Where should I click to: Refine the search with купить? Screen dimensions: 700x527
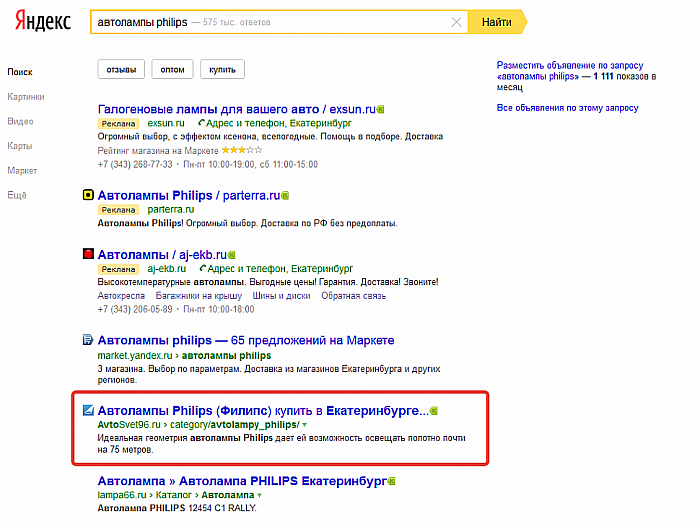tap(222, 69)
